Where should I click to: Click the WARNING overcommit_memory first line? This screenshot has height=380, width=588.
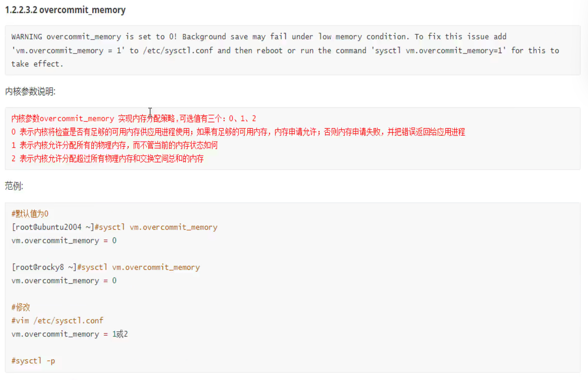(x=258, y=37)
